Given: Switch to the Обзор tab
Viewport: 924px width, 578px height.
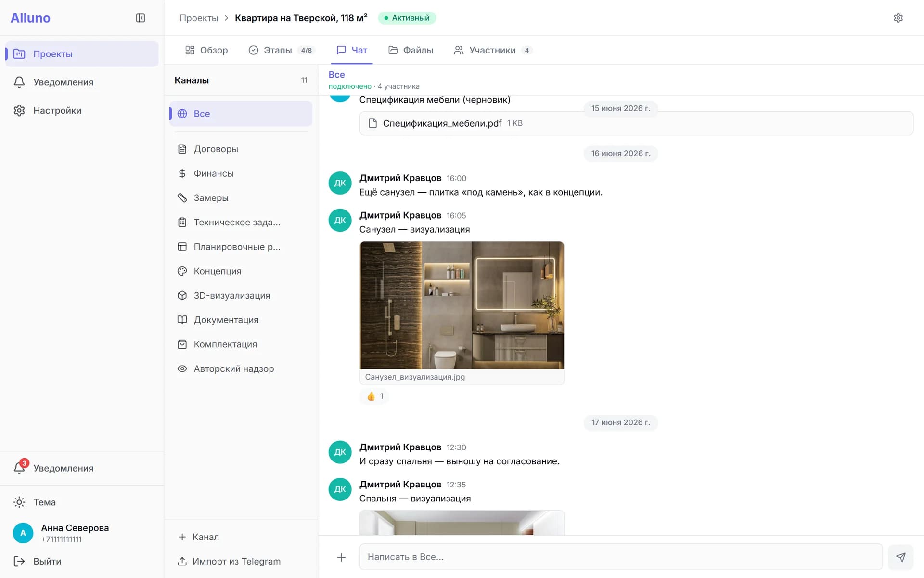Looking at the screenshot, I should (206, 50).
